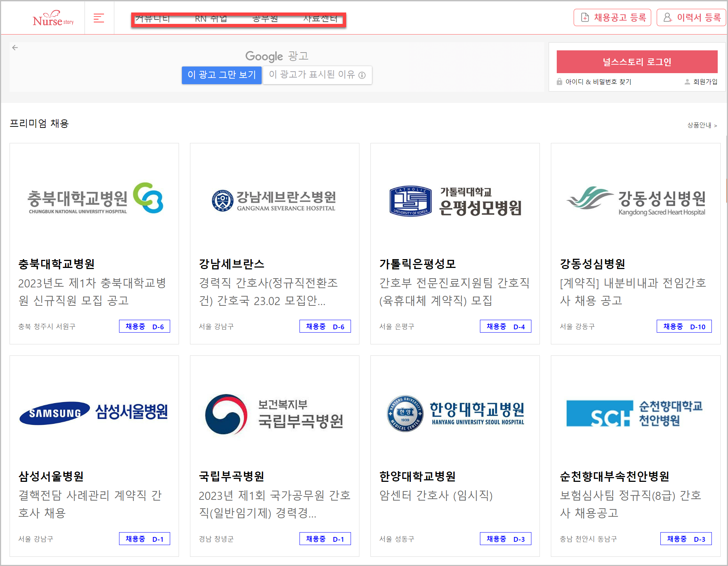Select the 공무원 menu item

(x=265, y=19)
